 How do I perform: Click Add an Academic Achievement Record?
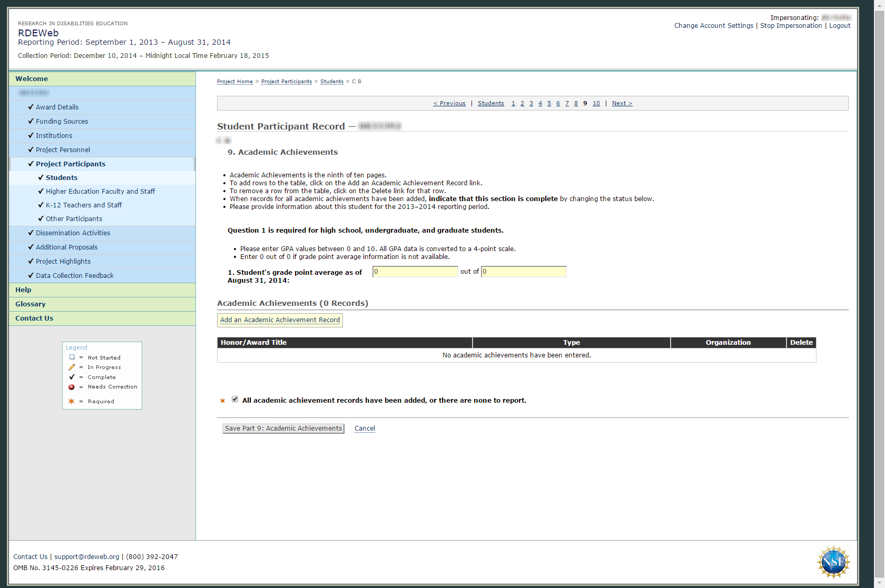pyautogui.click(x=280, y=320)
